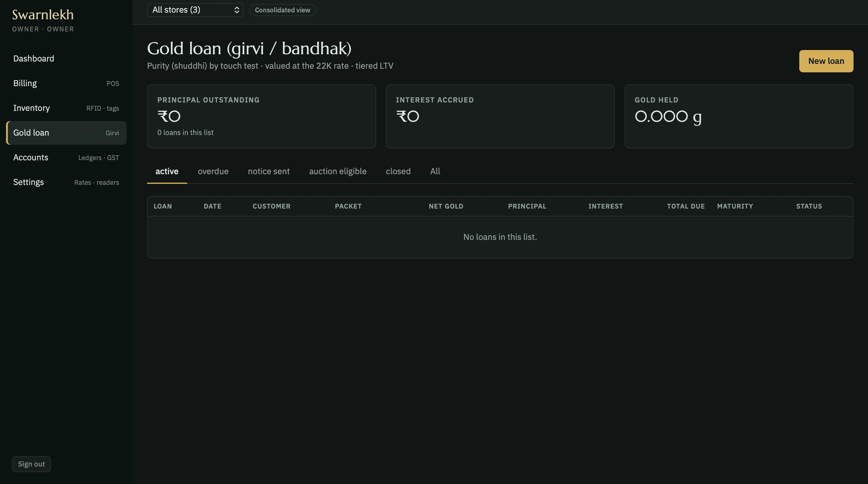The width and height of the screenshot is (868, 484).
Task: Go to Dashboard in sidebar
Action: 66,59
